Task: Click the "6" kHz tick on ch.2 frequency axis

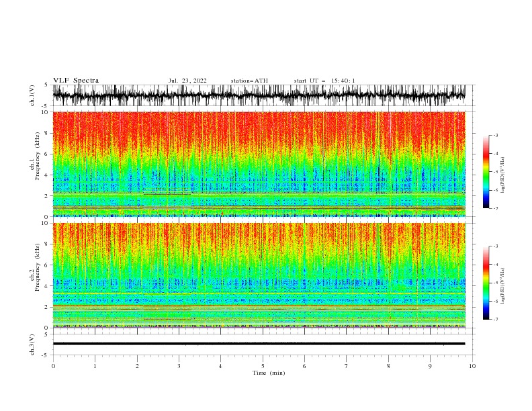Action: [47, 265]
